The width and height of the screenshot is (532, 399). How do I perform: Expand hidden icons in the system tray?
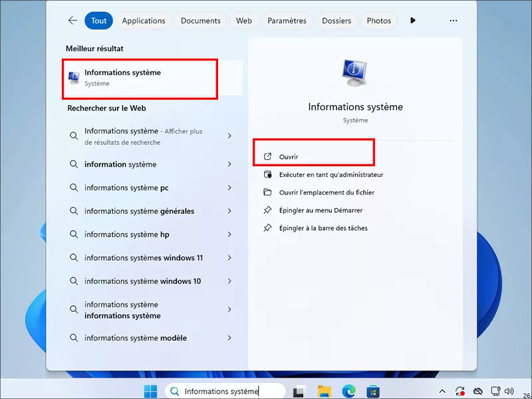[442, 391]
